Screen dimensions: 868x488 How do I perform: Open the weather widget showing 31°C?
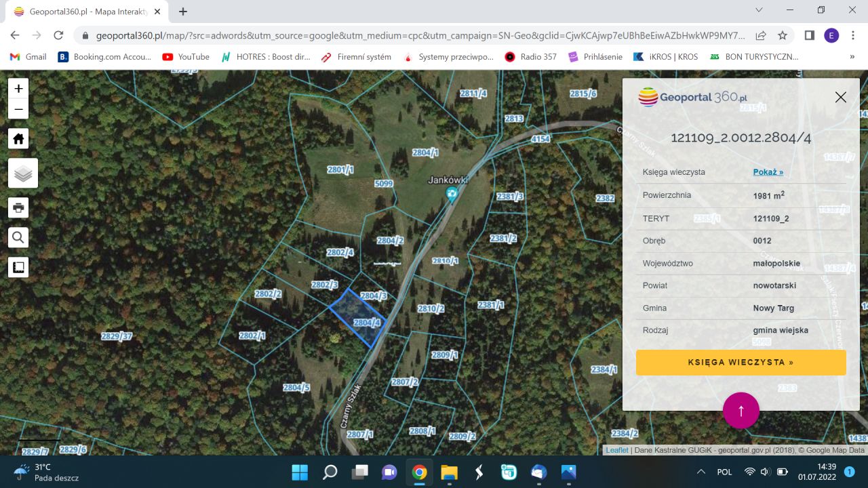point(46,472)
